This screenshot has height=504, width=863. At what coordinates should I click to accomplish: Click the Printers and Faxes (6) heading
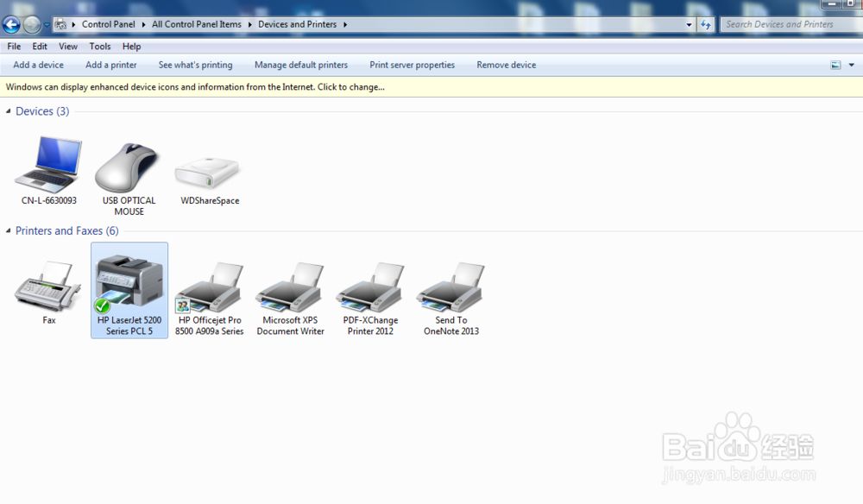pyautogui.click(x=66, y=230)
